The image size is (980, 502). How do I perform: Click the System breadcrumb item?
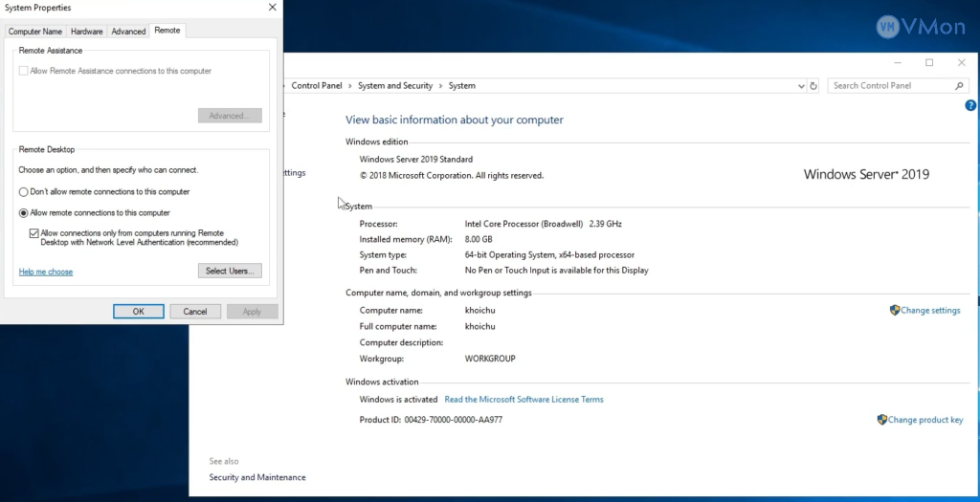462,85
